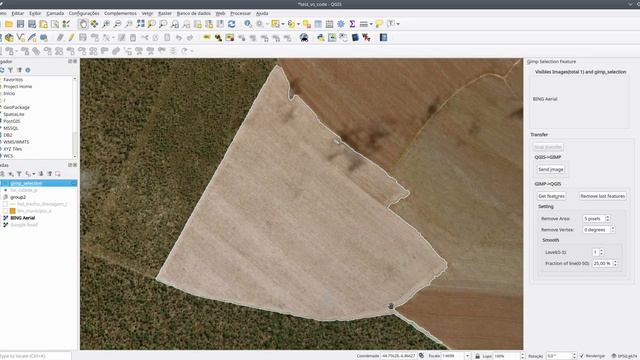Viewport: 640px width, 360px height.
Task: Open the Processar menu
Action: pyautogui.click(x=240, y=13)
